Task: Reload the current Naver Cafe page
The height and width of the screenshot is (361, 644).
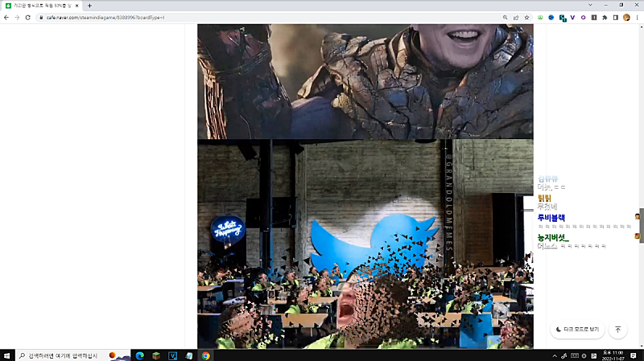Action: 28,18
